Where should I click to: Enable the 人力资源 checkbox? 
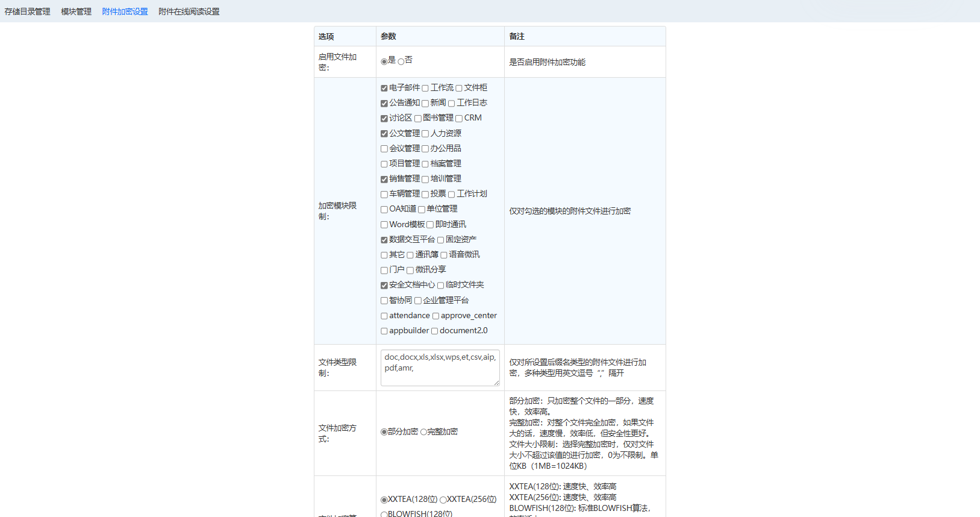point(425,134)
